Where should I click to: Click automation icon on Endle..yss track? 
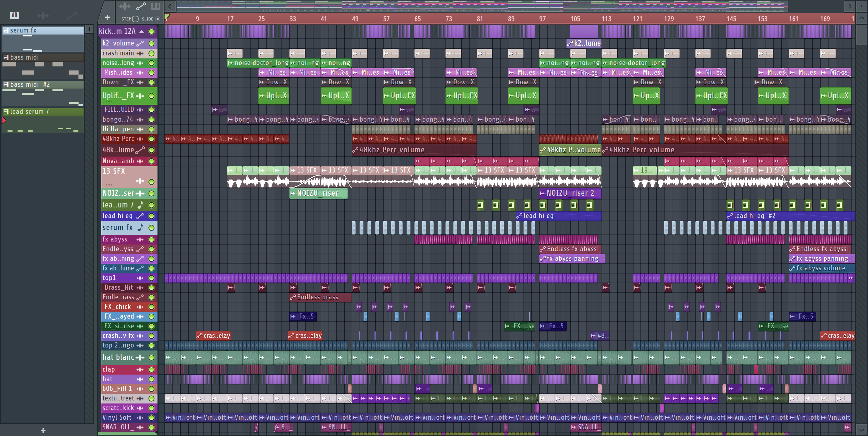pos(140,249)
